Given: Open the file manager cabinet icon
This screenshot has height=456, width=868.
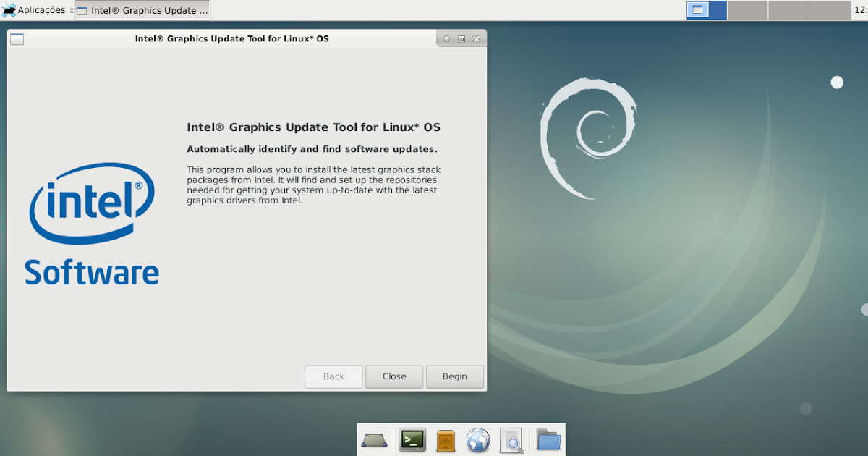Looking at the screenshot, I should (446, 440).
